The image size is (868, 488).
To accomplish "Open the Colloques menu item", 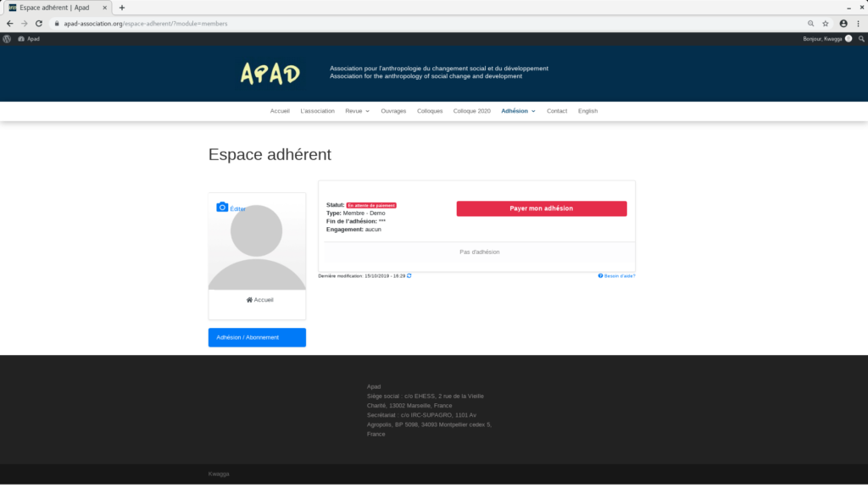I will coord(430,111).
